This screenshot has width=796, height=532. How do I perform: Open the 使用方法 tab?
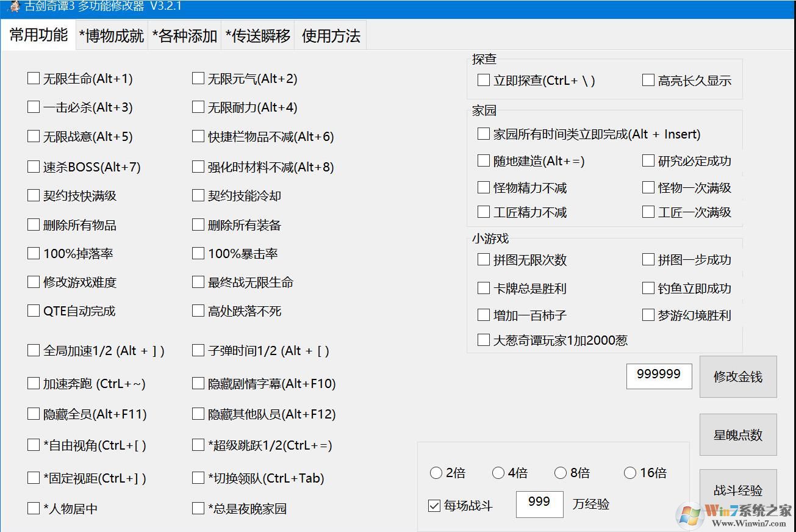coord(330,35)
